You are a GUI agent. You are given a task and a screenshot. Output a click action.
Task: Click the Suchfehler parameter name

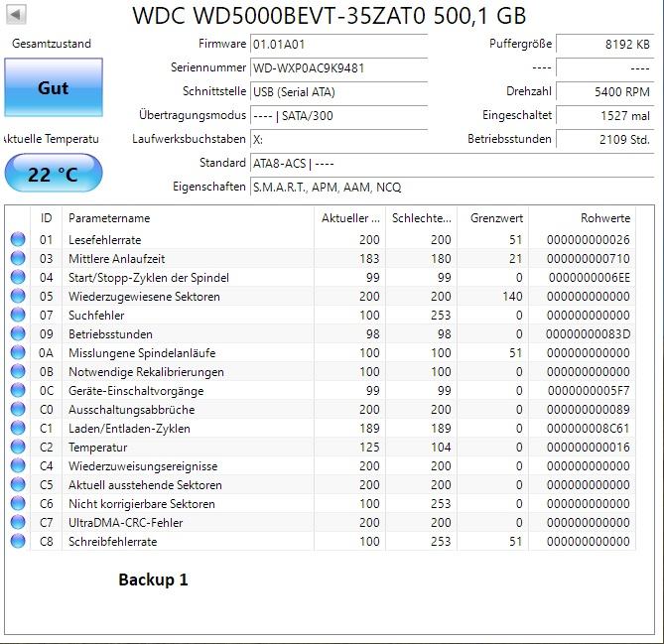click(96, 316)
